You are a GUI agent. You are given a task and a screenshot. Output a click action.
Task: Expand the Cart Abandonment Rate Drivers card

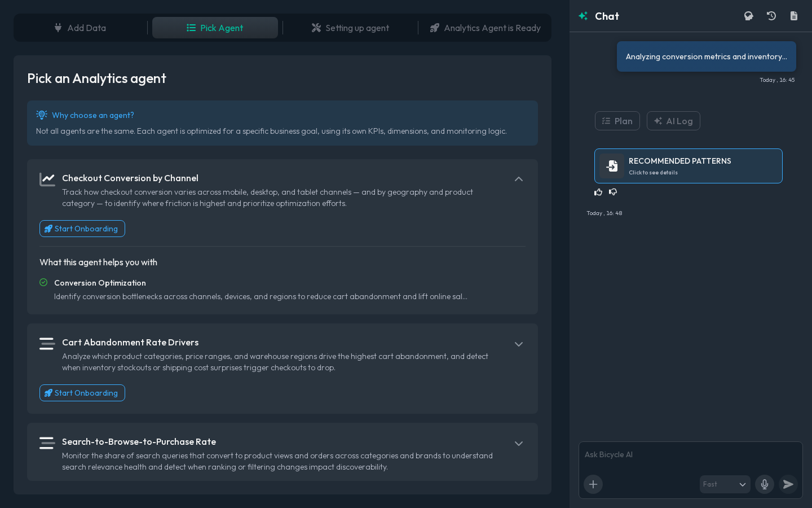(519, 344)
